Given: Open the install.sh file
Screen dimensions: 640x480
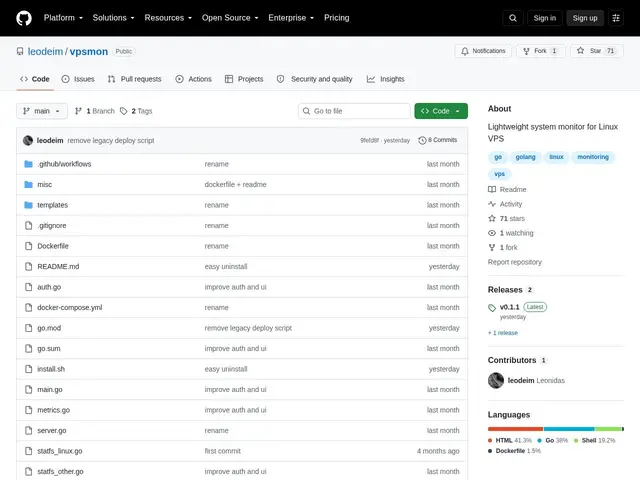Looking at the screenshot, I should tap(51, 369).
